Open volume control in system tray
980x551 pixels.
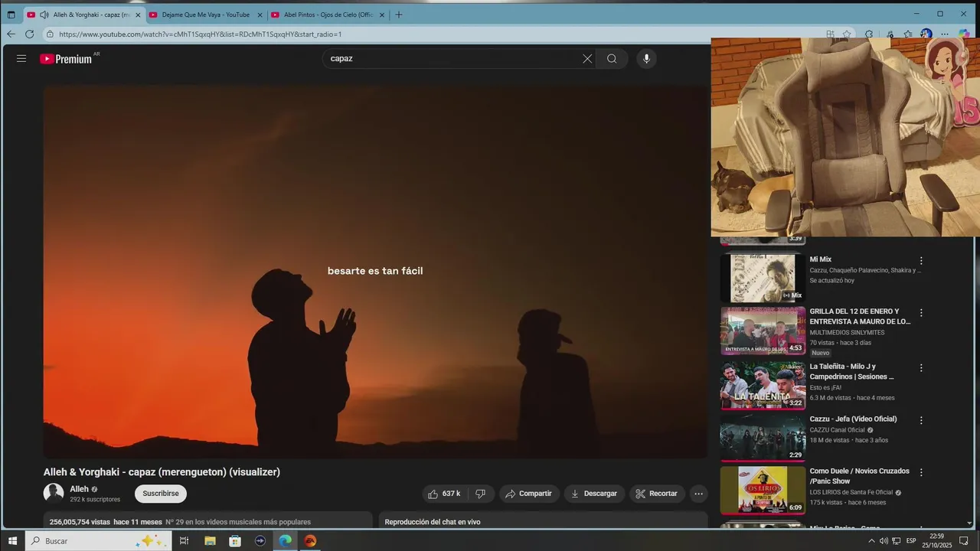click(x=884, y=541)
